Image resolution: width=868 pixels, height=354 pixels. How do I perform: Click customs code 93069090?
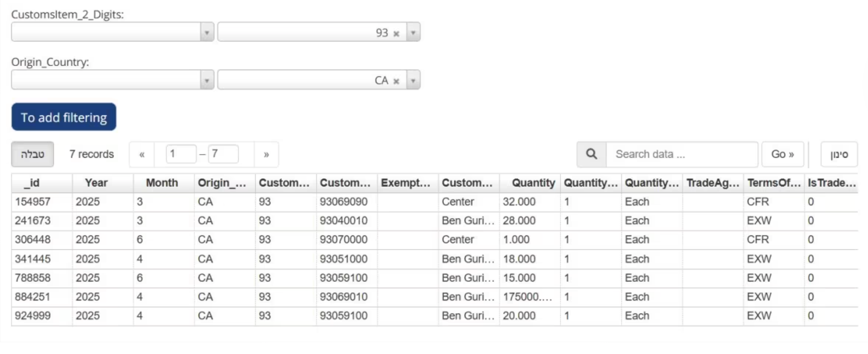344,202
